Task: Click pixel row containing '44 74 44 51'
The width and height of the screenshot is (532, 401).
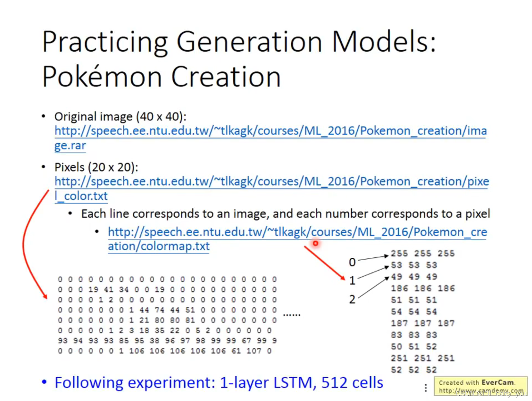Action: [167, 310]
